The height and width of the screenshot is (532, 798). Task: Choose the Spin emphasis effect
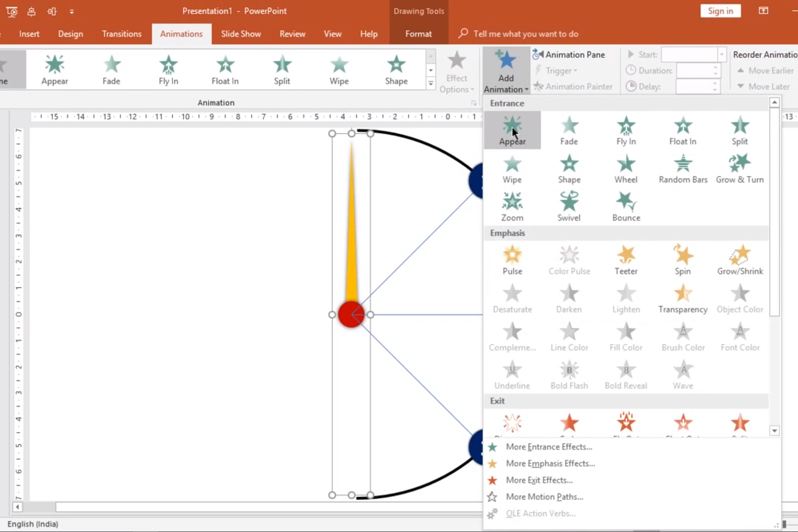(683, 260)
